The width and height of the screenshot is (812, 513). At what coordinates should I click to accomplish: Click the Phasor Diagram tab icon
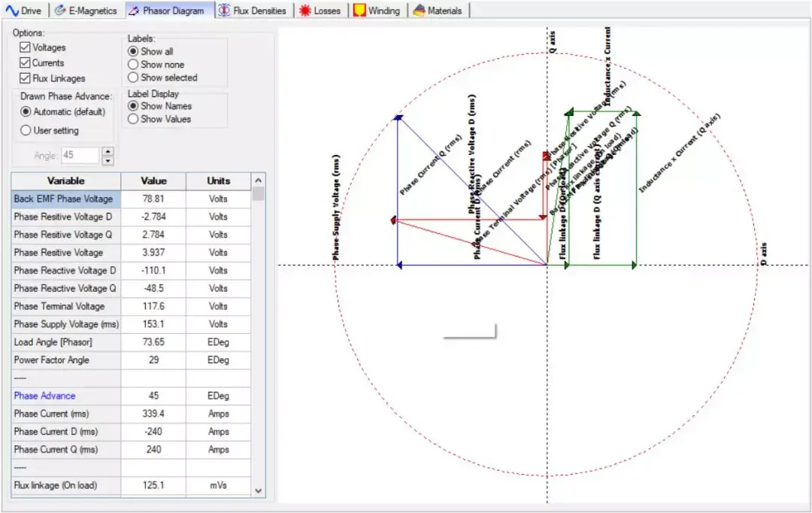tap(134, 11)
